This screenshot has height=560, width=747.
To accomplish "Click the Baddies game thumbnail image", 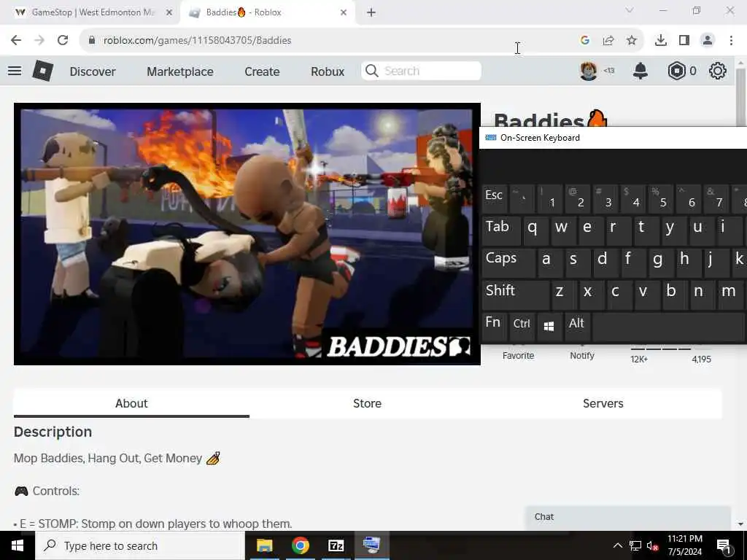I will 247,234.
